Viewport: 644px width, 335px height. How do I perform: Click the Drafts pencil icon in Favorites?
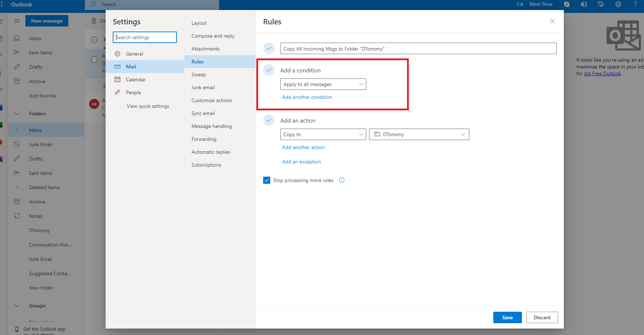17,67
